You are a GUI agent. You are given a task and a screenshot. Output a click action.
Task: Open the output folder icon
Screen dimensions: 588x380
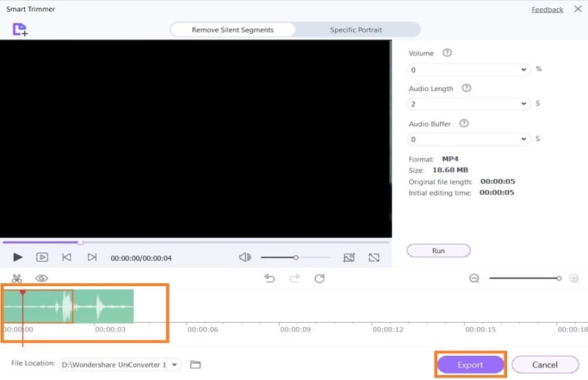(195, 364)
